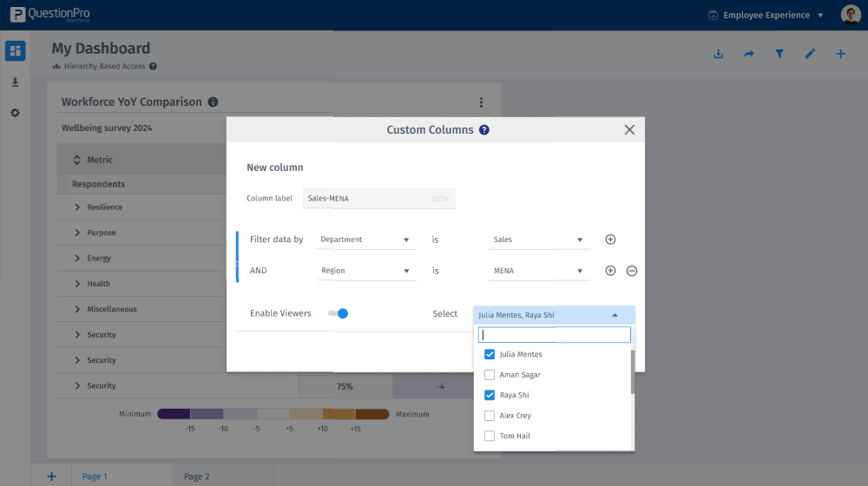This screenshot has height=486, width=868.
Task: Click the download icon in dashboard toolbar
Action: click(718, 55)
